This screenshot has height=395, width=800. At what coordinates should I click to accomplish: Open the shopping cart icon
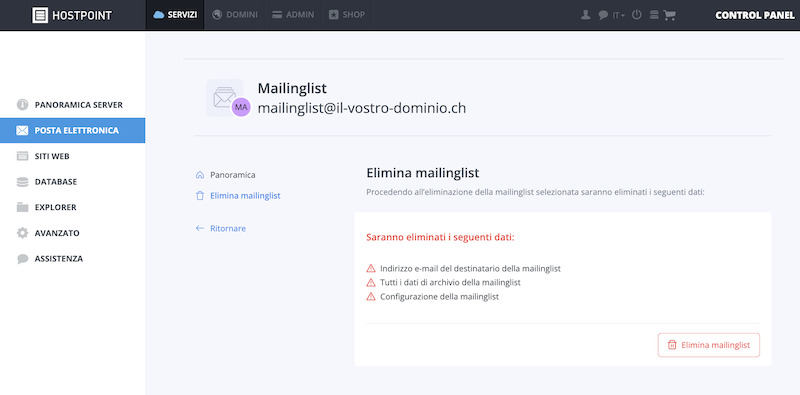[x=669, y=15]
